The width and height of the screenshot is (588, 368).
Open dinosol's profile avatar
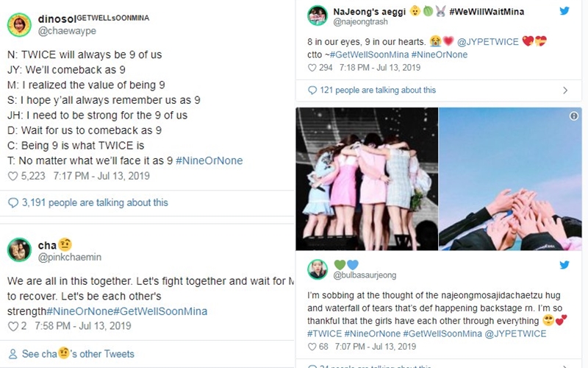pos(19,24)
